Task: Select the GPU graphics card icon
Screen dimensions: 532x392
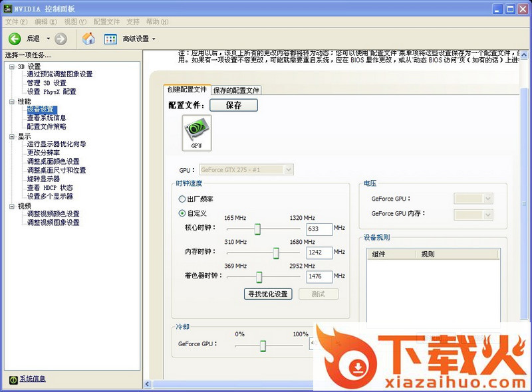Action: coord(197,133)
